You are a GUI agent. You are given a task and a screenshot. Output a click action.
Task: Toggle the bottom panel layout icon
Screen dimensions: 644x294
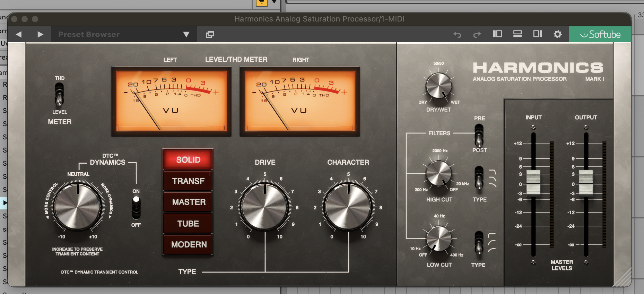pyautogui.click(x=517, y=34)
